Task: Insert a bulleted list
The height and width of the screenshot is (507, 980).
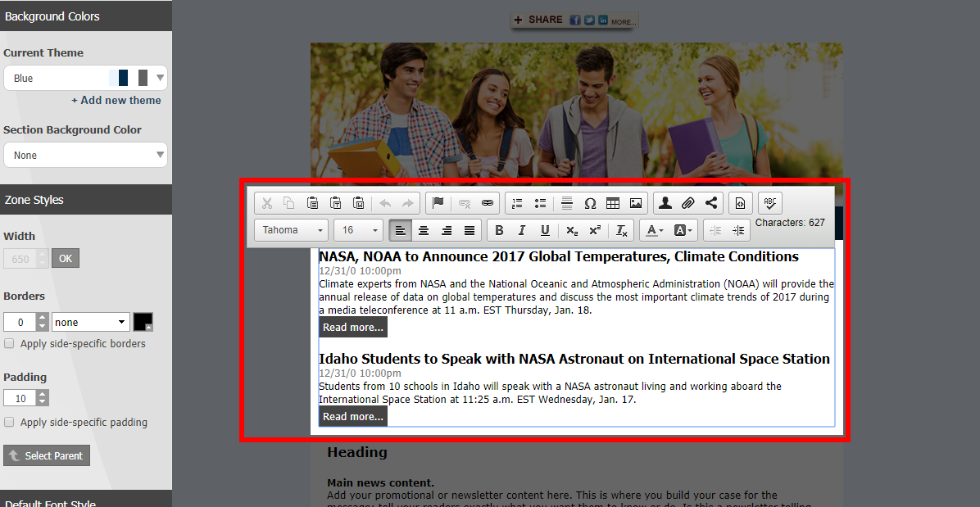Action: [x=540, y=203]
